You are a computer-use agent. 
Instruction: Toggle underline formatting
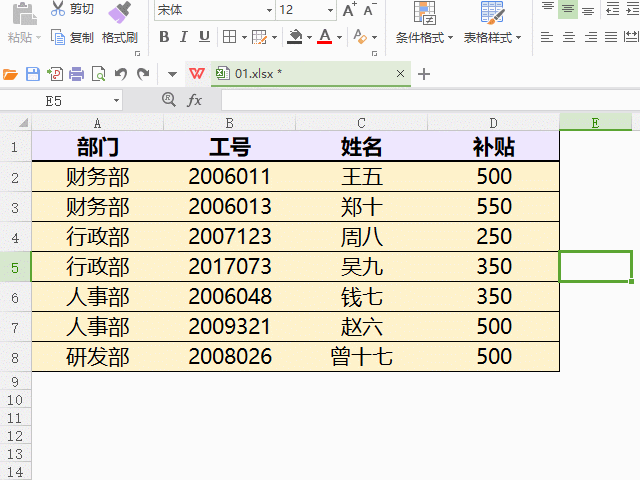tap(204, 37)
